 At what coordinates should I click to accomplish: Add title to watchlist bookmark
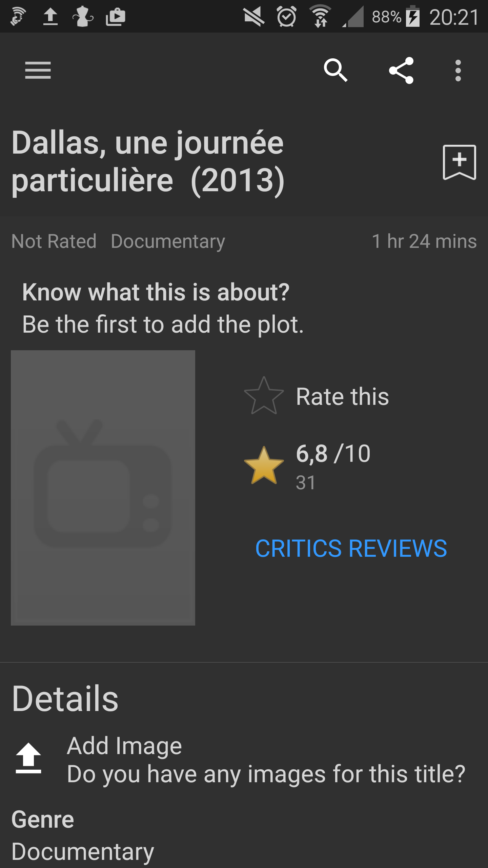point(460,162)
